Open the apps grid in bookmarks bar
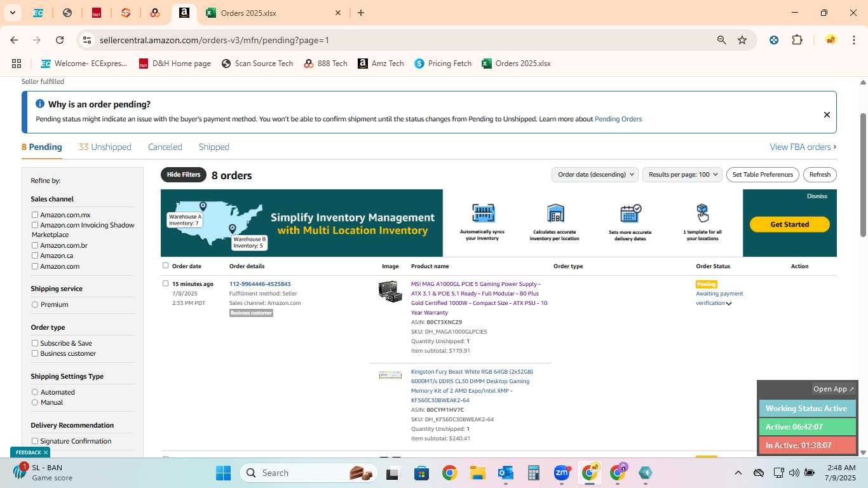868x488 pixels. (17, 64)
